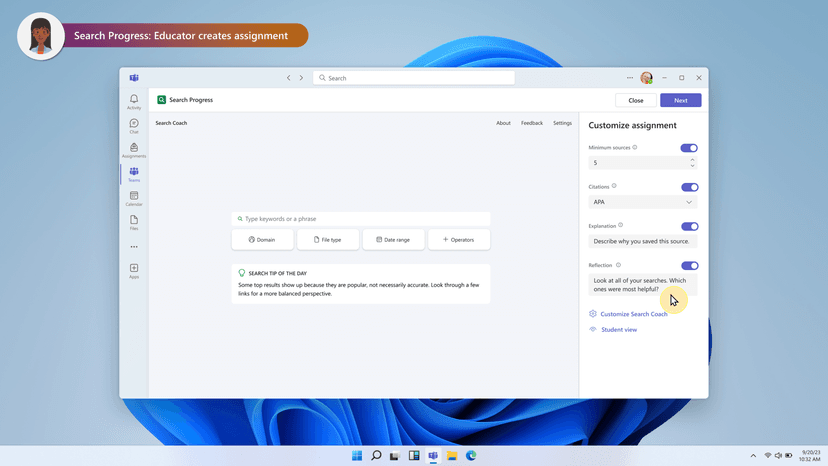Viewport: 828px width, 466px height.
Task: Show more apps via sidebar ellipsis
Action: coord(134,247)
